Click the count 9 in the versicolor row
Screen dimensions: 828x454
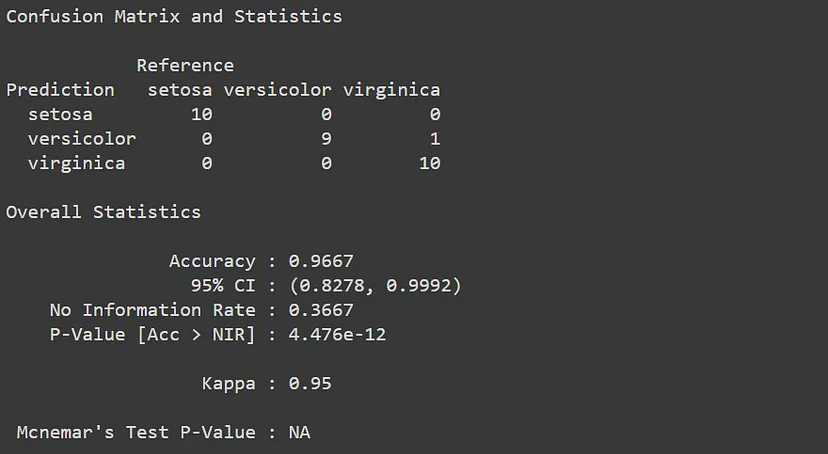tap(326, 139)
